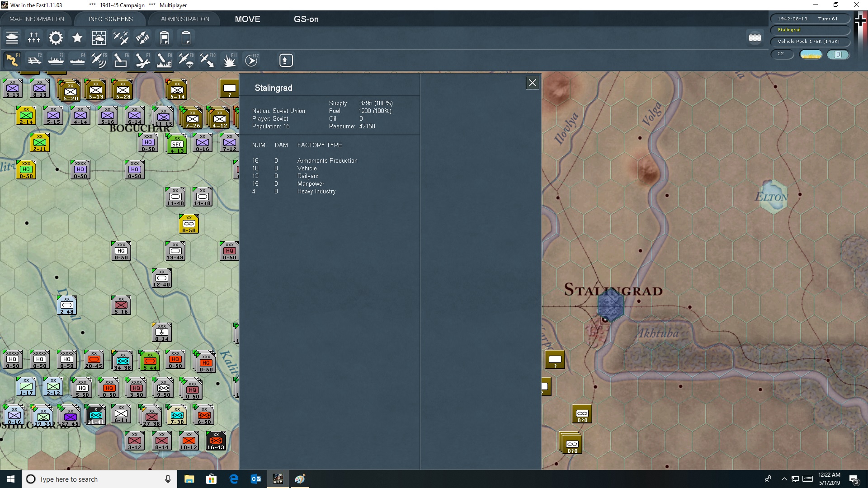Select Rail mode F2 icon
The image size is (868, 488).
pos(34,60)
